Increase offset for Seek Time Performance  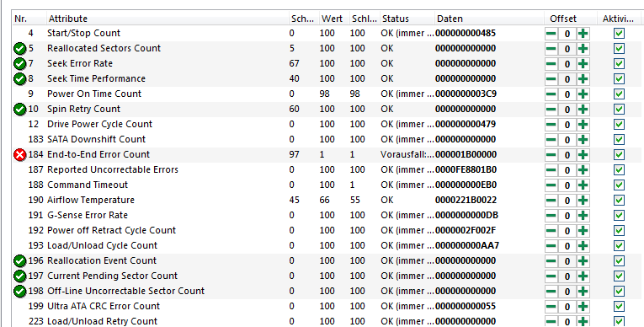(x=583, y=79)
